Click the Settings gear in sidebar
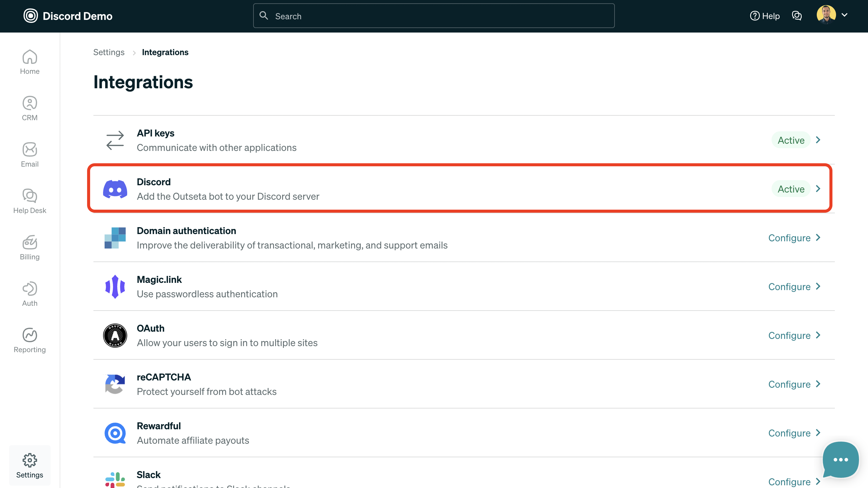 coord(30,465)
